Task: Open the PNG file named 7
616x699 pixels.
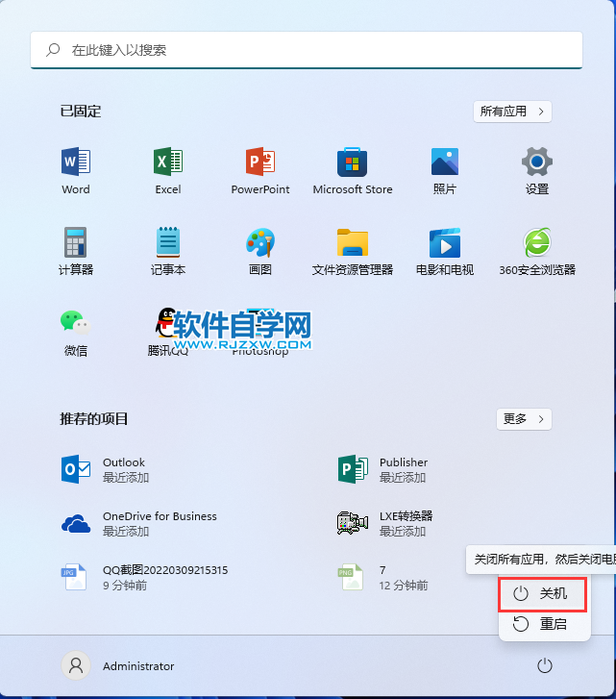Action: coord(383,577)
